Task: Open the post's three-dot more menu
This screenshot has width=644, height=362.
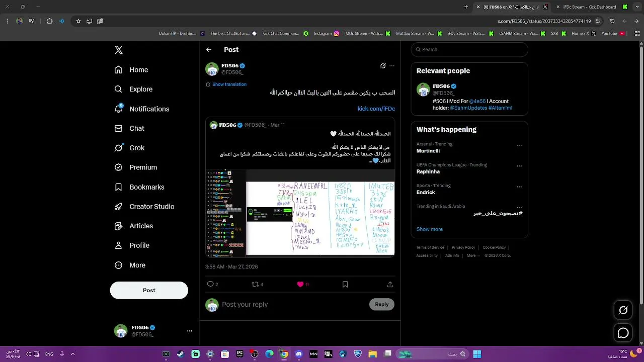Action: click(x=392, y=66)
